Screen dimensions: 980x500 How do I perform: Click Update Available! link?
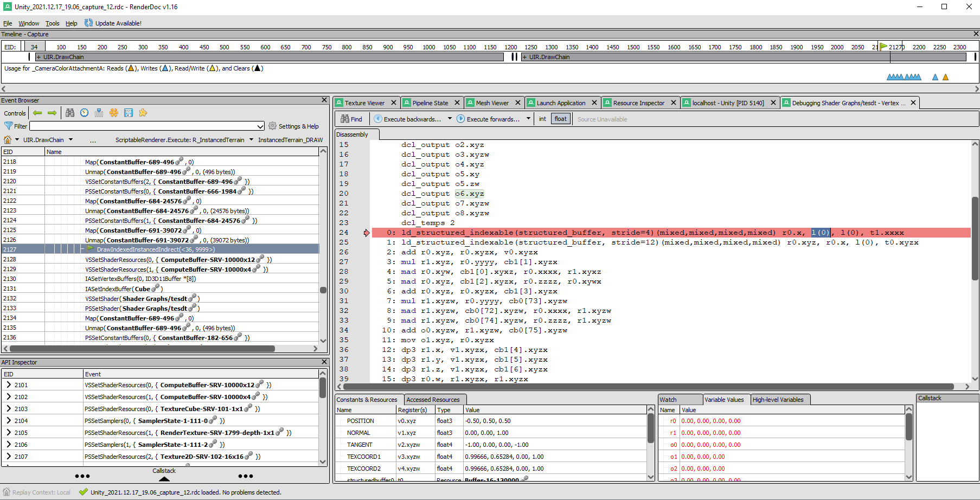(x=118, y=23)
